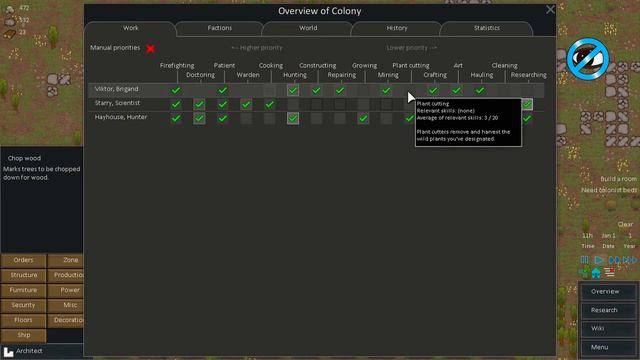Enable Warden for Hayhouse
640x360 pixels.
tap(246, 119)
